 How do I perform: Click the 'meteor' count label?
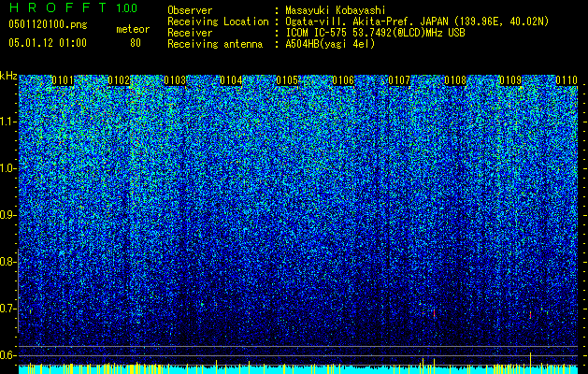pyautogui.click(x=133, y=29)
